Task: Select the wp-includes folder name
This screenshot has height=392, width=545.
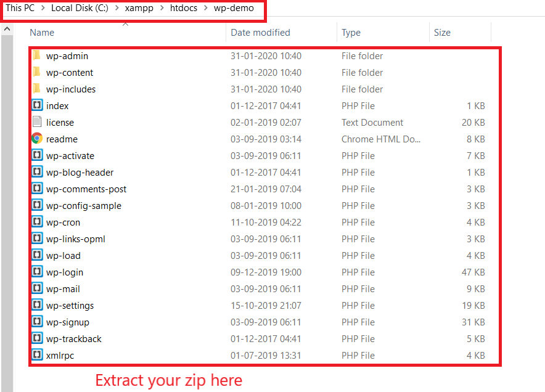Action: pyautogui.click(x=71, y=89)
